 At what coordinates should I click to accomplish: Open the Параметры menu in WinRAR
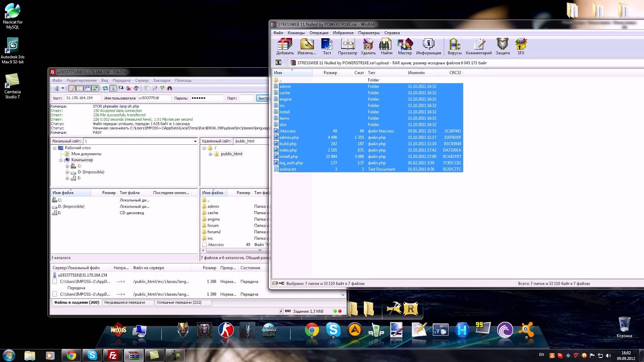tap(369, 33)
